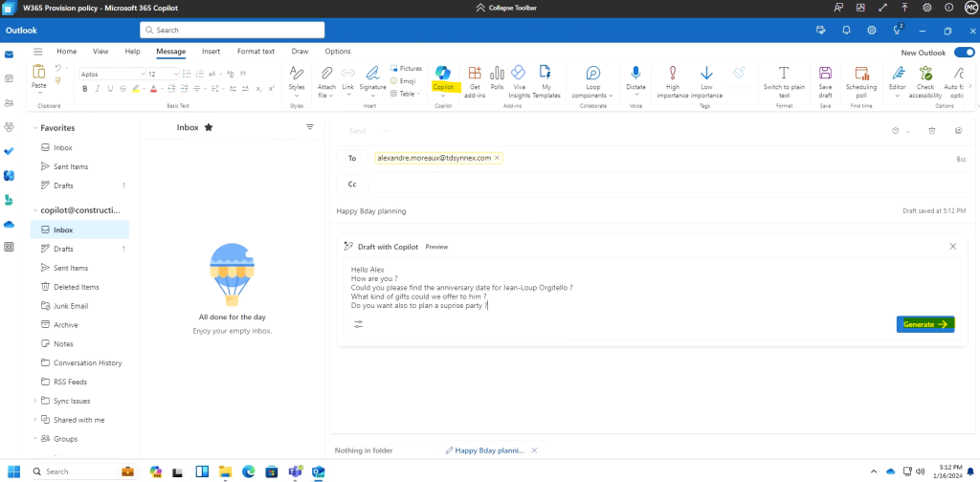Apply Strikethrough formatting

click(x=122, y=89)
